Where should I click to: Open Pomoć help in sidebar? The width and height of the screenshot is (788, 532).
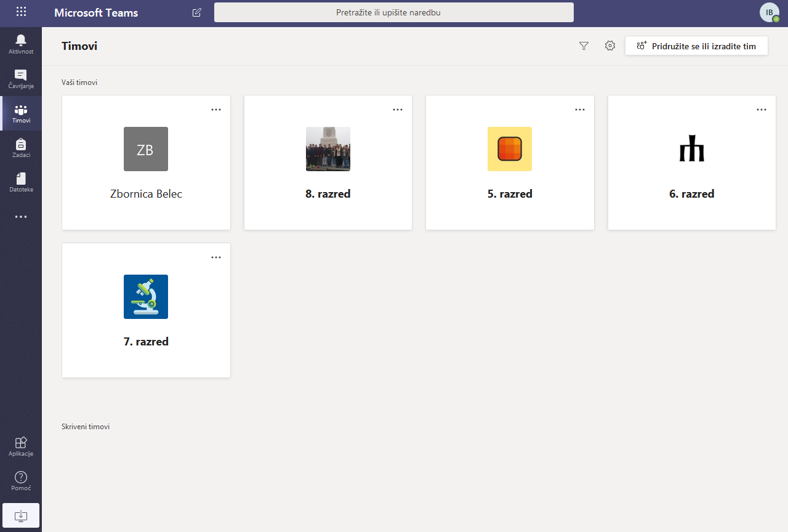[21, 481]
